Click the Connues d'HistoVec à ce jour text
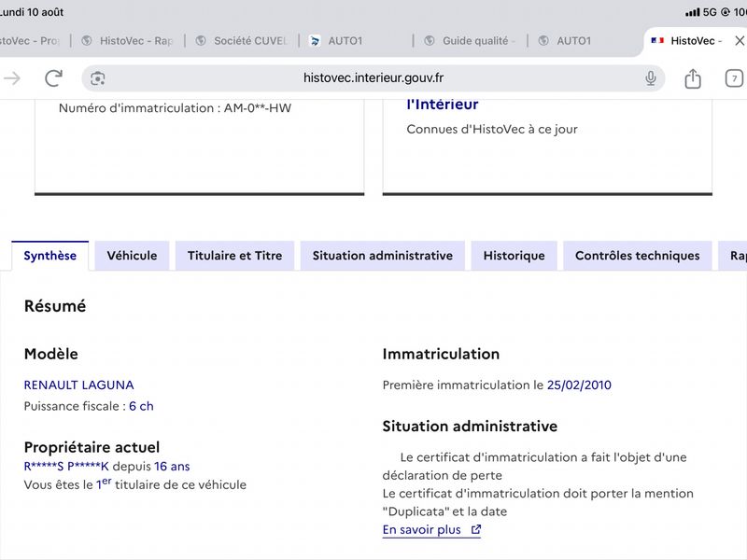The width and height of the screenshot is (747, 560). (492, 129)
